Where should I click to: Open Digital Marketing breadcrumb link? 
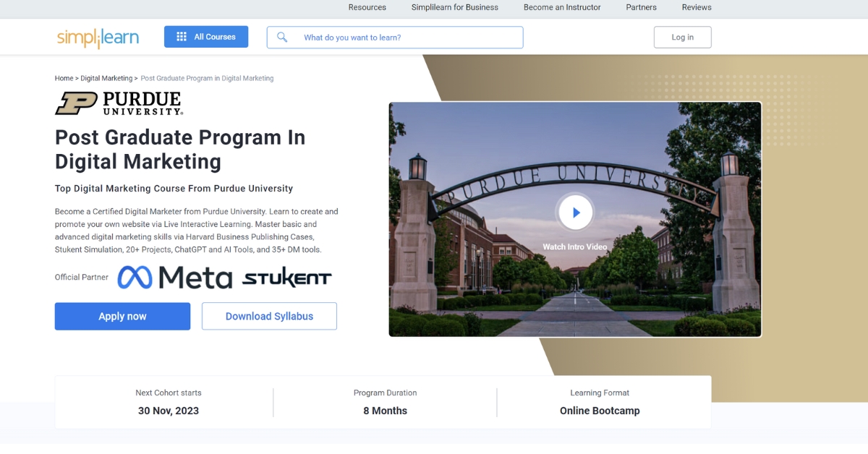[105, 78]
